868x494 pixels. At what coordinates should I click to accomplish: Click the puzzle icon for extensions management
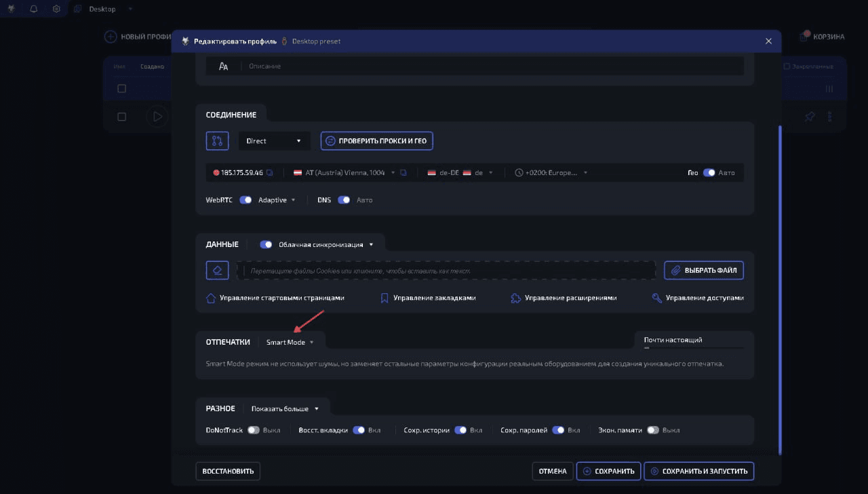click(x=516, y=298)
